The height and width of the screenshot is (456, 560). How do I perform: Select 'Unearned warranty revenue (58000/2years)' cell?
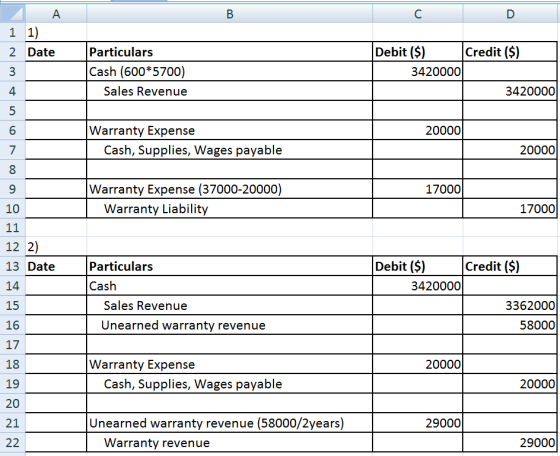tap(230, 423)
